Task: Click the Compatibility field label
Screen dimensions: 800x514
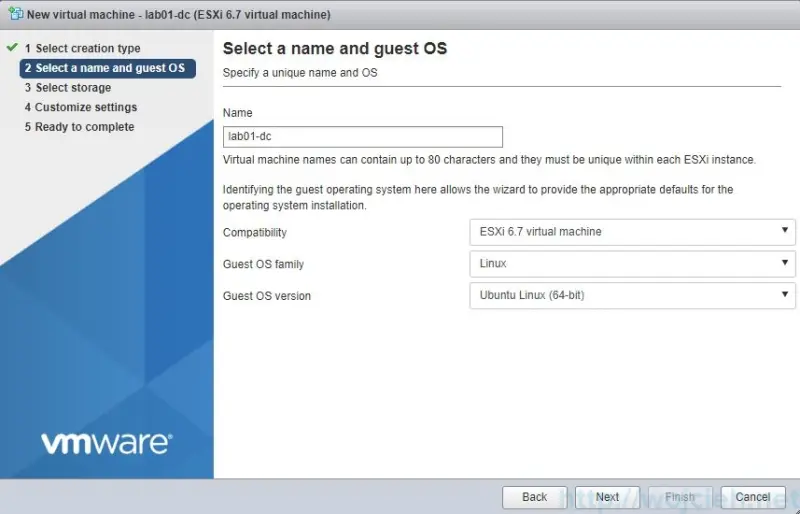Action: click(254, 232)
